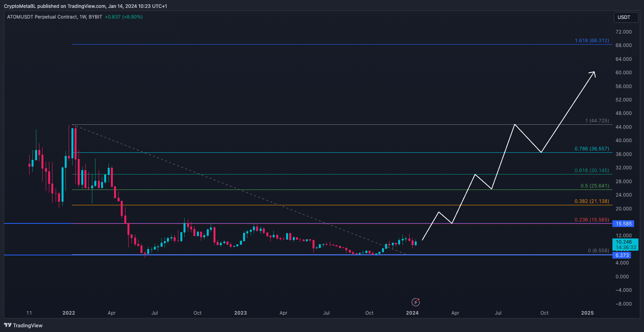644x332 pixels.
Task: Open the USDT currency selector
Action: coord(626,17)
